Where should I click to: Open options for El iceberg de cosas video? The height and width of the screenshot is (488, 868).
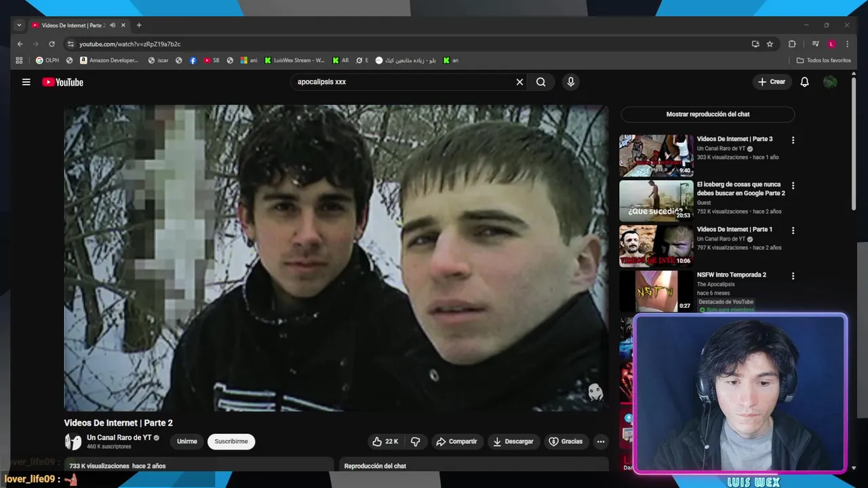coord(793,185)
